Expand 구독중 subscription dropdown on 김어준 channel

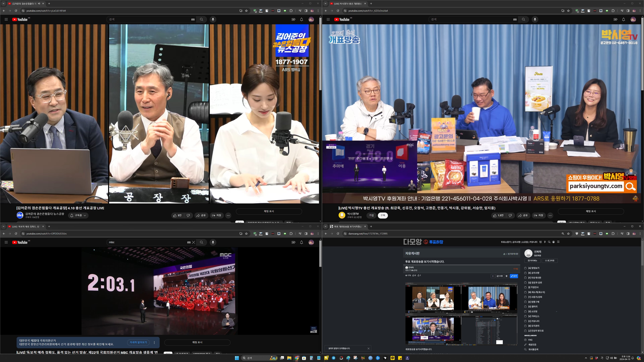click(78, 215)
